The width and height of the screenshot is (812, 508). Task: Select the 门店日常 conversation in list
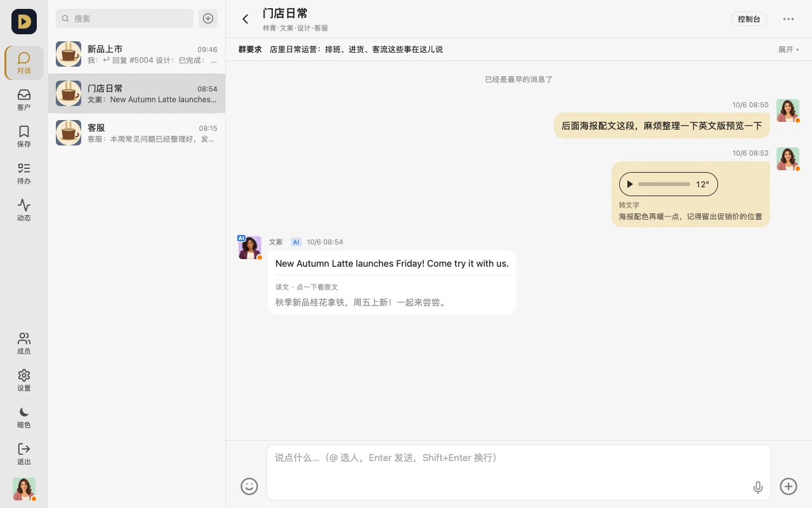[136, 93]
